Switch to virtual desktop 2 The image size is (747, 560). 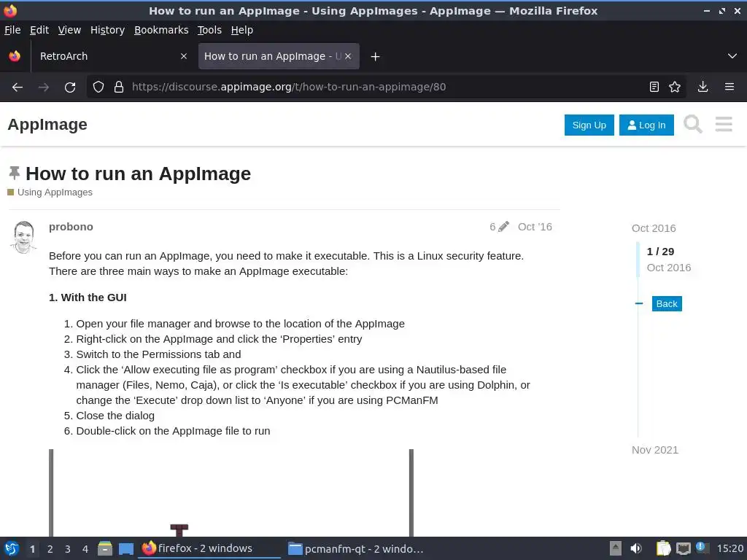[x=50, y=549]
